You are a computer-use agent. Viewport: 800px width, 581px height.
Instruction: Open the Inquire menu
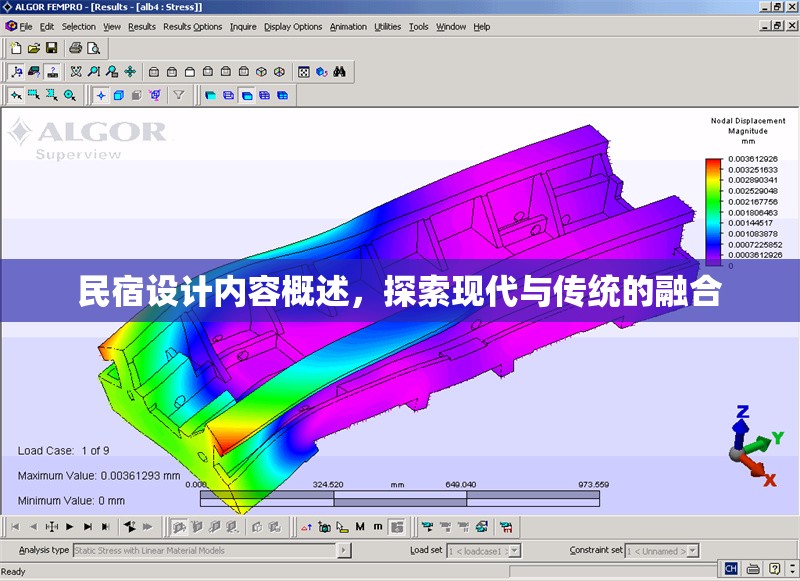click(x=243, y=27)
